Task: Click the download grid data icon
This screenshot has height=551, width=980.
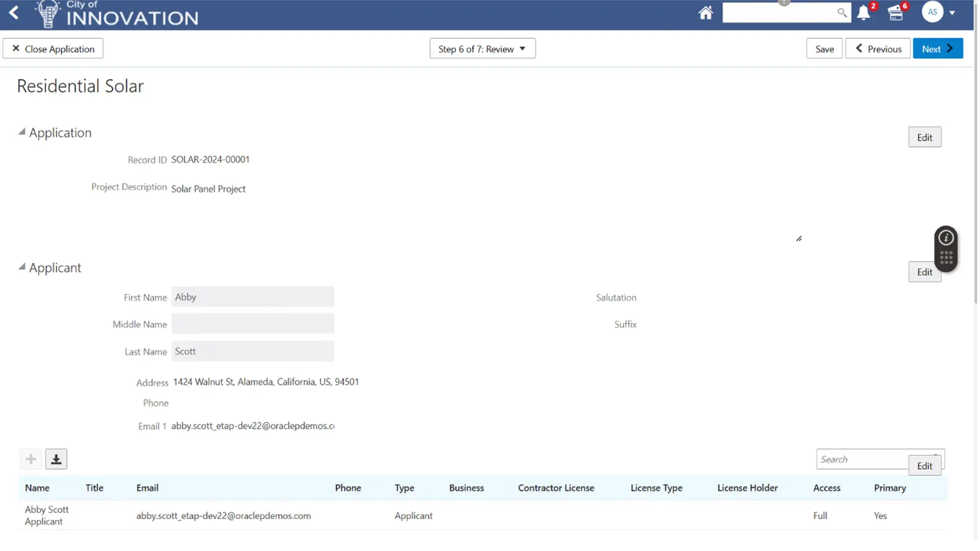Action: coord(56,459)
